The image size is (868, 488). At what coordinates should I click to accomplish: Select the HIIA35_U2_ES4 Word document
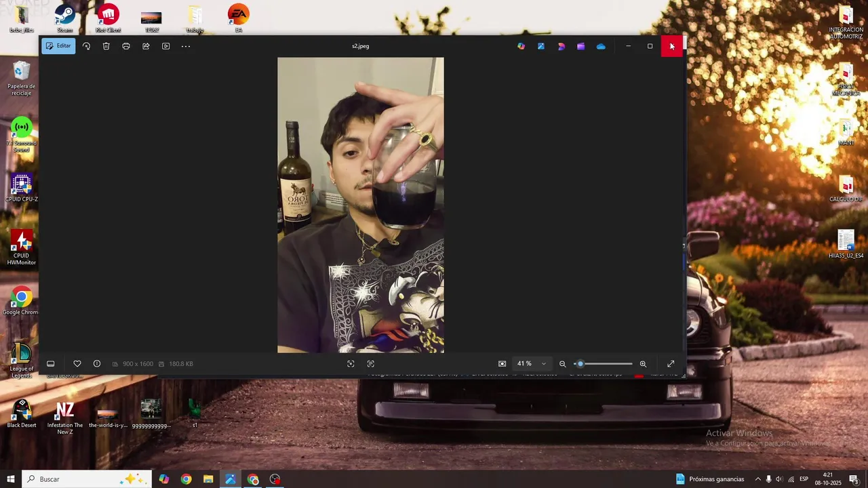846,244
